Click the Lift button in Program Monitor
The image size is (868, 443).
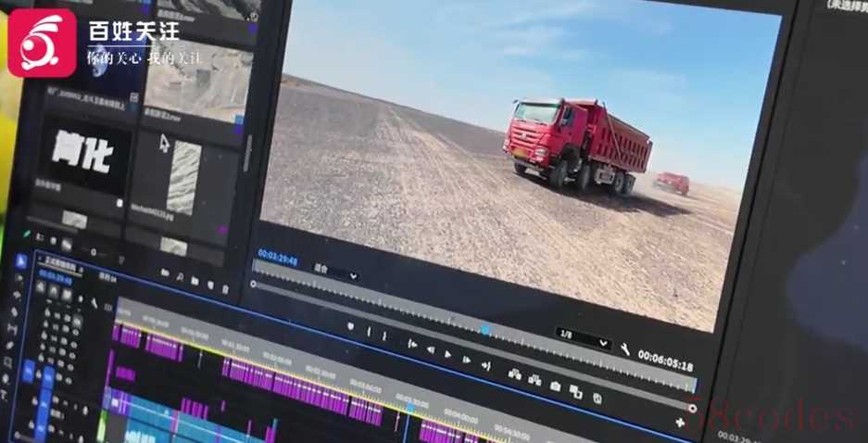click(514, 373)
